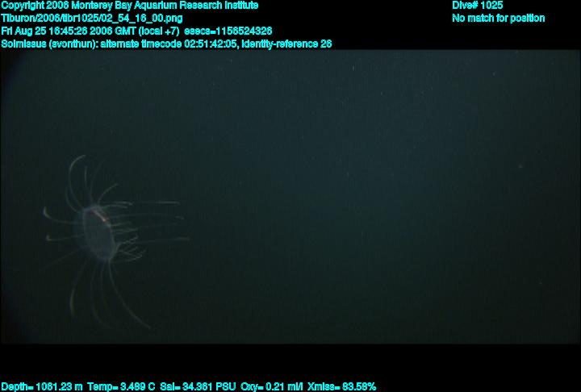Select the file path Tiburon/2006/tibr1025/02_54_16_00.png
The width and height of the screenshot is (581, 392).
pyautogui.click(x=92, y=19)
